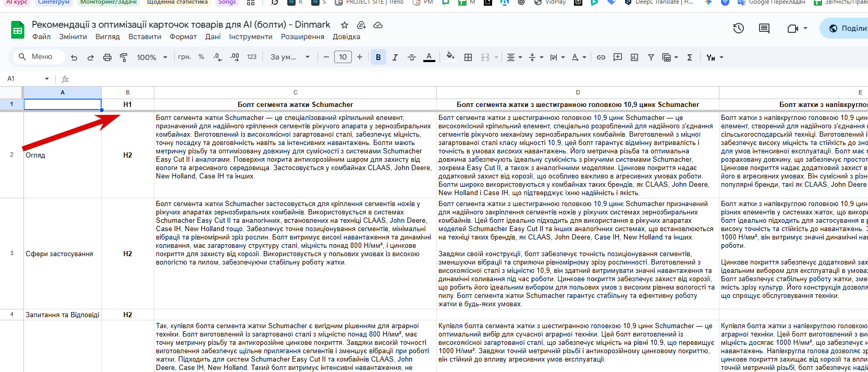Click the cell Запитання та Відповіді

click(63, 315)
